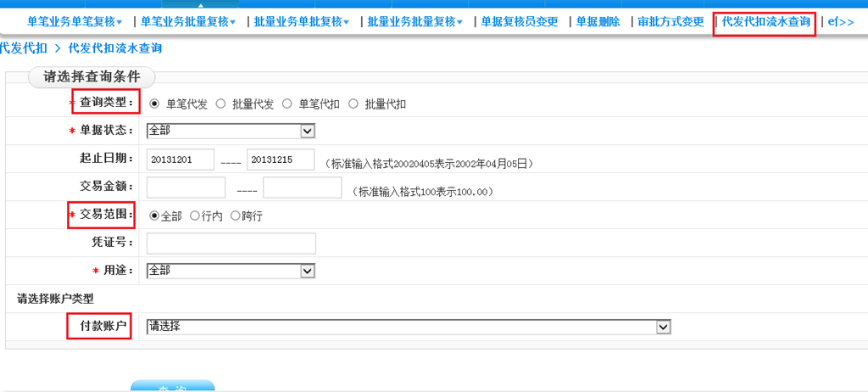Open the 审批方式变更 menu item

point(670,21)
